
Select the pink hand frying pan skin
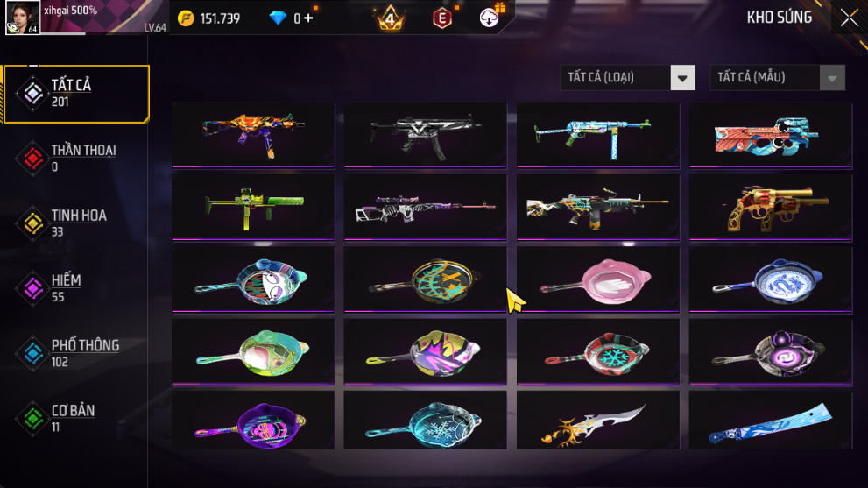pyautogui.click(x=598, y=279)
